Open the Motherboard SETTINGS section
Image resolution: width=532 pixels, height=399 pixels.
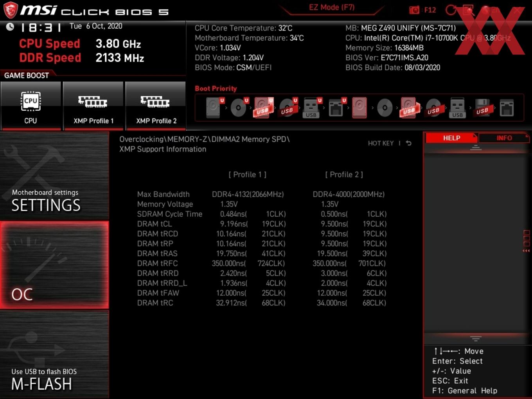[x=54, y=176]
